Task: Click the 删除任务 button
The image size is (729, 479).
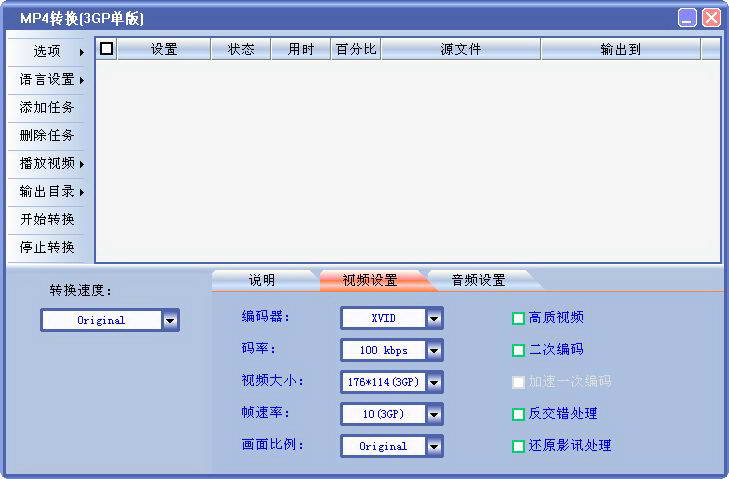Action: point(46,135)
